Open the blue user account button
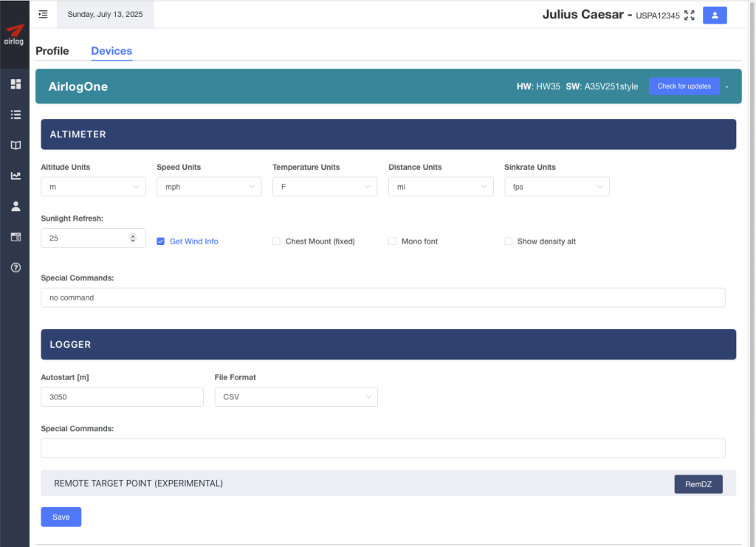The height and width of the screenshot is (547, 756). pyautogui.click(x=715, y=15)
